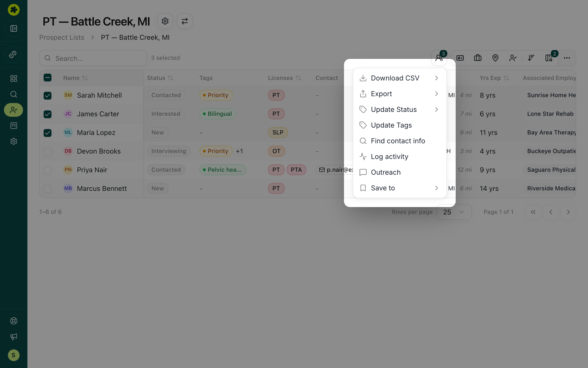This screenshot has height=368, width=588.
Task: Open Sarah Mitchell's name
Action: point(99,95)
